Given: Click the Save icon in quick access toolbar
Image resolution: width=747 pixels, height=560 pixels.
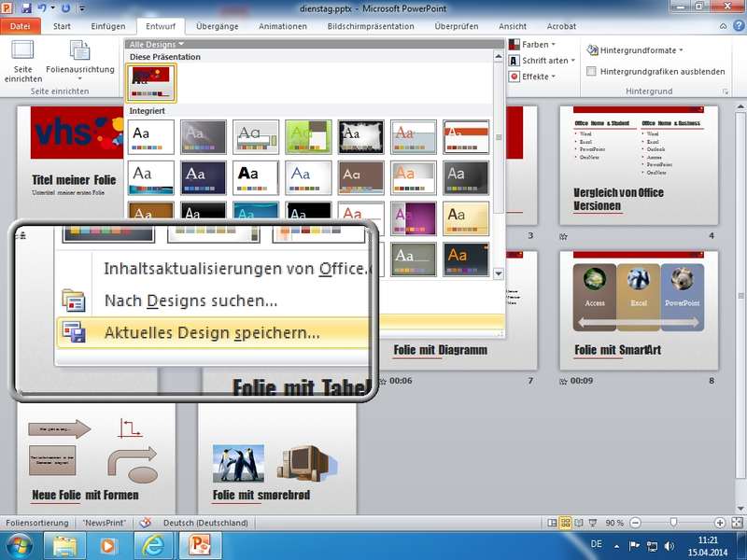Looking at the screenshot, I should 30,8.
